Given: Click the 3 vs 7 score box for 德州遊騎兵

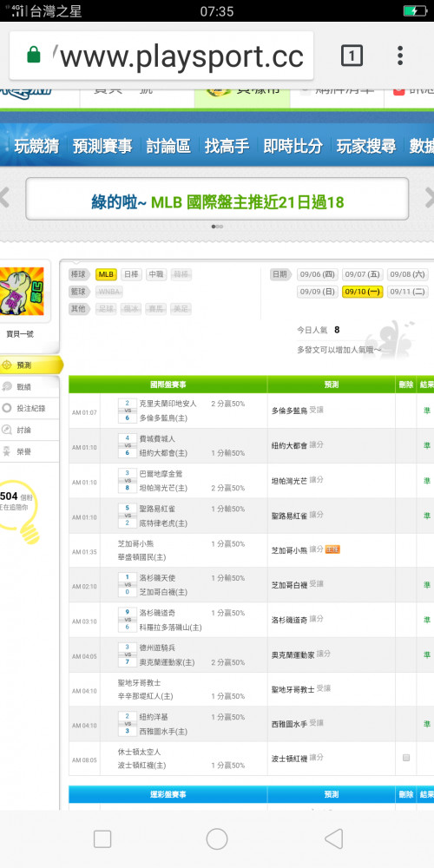Looking at the screenshot, I should (x=128, y=654).
